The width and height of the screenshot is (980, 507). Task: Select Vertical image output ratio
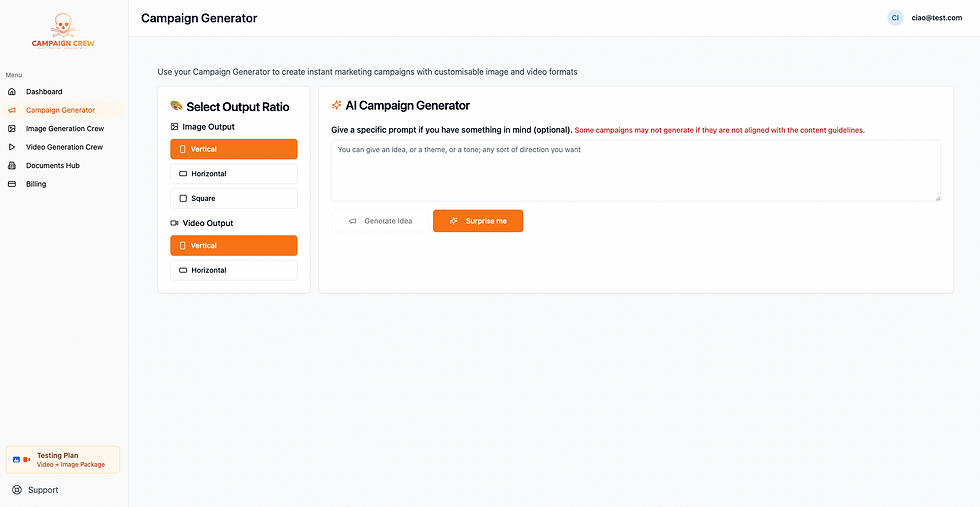[233, 149]
